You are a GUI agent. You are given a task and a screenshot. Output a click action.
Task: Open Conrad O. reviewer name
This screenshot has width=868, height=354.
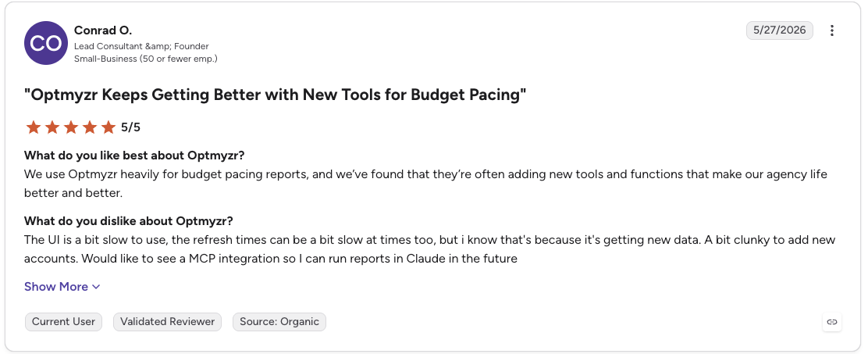pos(103,30)
